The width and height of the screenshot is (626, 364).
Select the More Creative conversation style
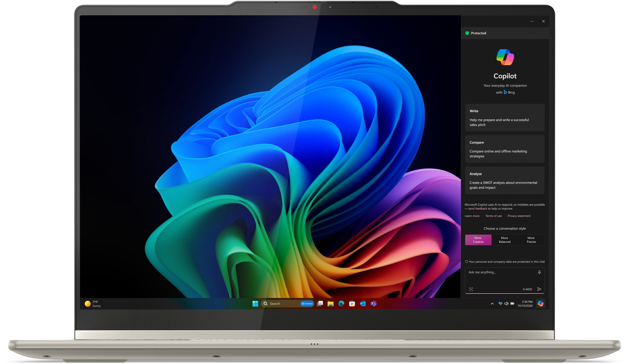tap(478, 240)
